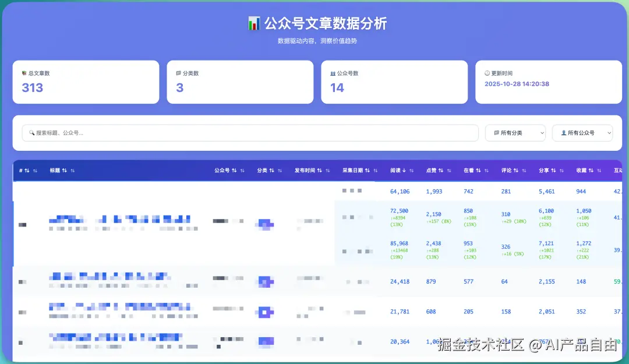629x364 pixels.
Task: Select the comment value 281
Action: (506, 192)
